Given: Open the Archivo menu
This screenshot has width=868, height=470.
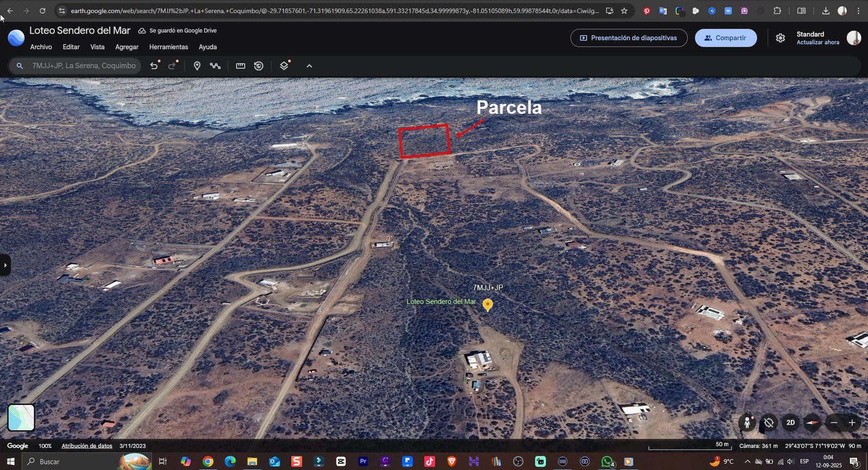Looking at the screenshot, I should point(41,47).
